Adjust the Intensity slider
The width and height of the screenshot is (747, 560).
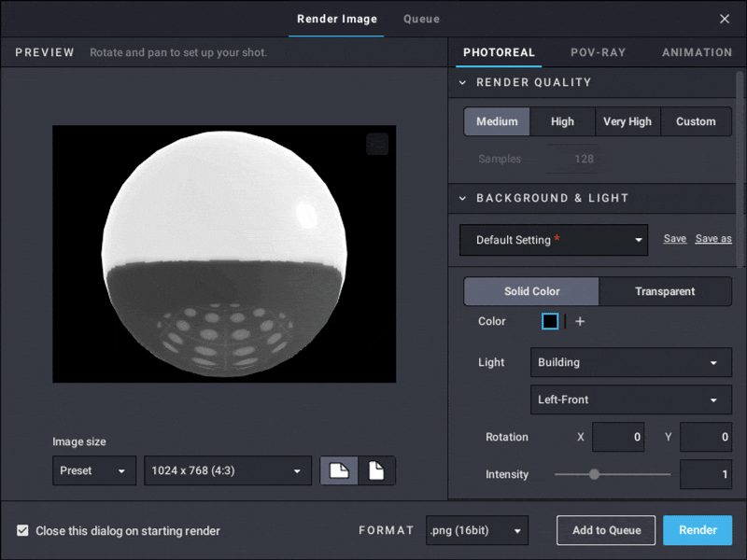coord(595,474)
